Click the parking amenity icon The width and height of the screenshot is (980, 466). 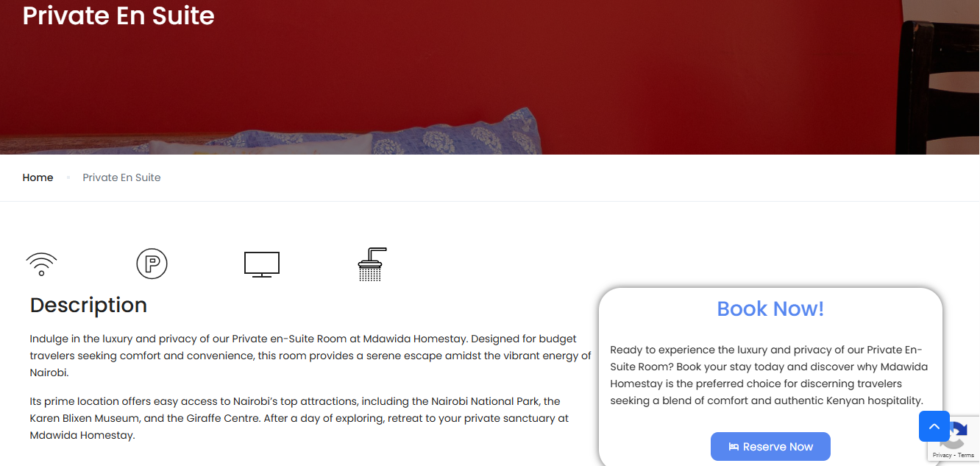tap(152, 264)
